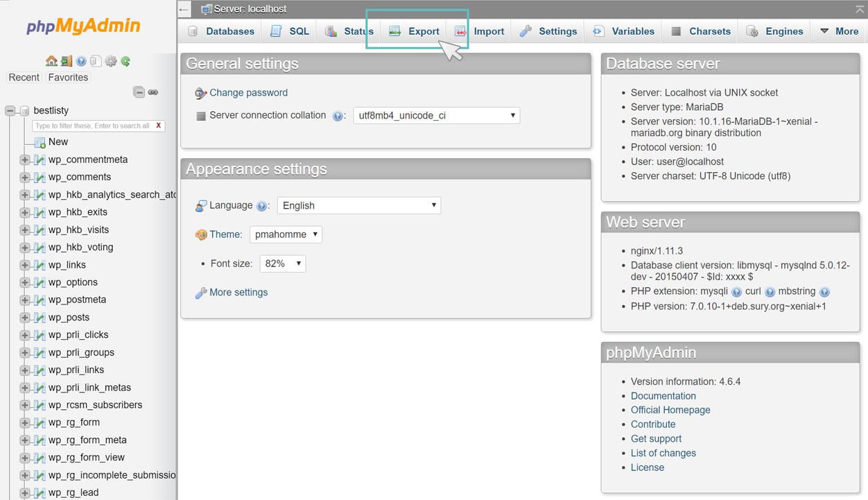This screenshot has height=500, width=868.
Task: Clear the table filter with red X
Action: coord(159,126)
